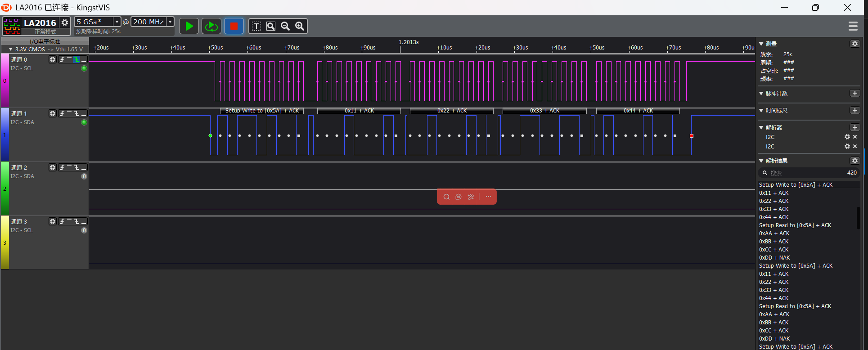
Task: Expand the 3.3V CMOS voltage threshold selector
Action: (11, 49)
